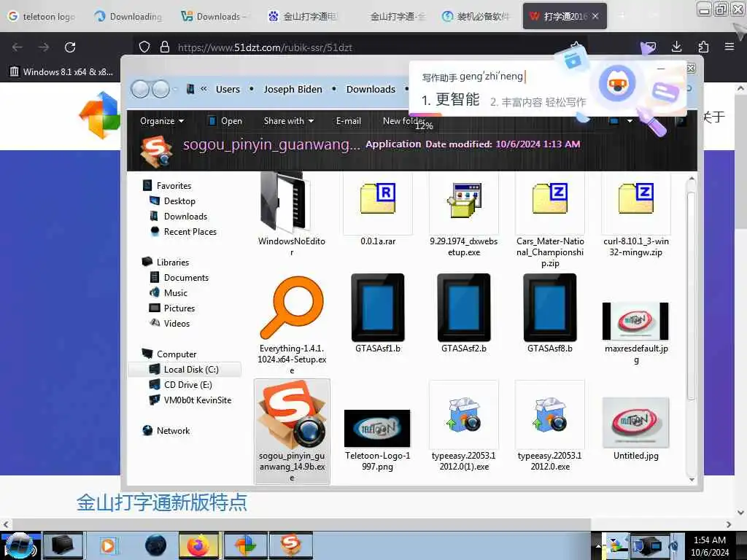Screen dimensions: 747x560
Task: Select 9.29.1974_dxwebsetup.exe installer icon
Action: pos(463,215)
